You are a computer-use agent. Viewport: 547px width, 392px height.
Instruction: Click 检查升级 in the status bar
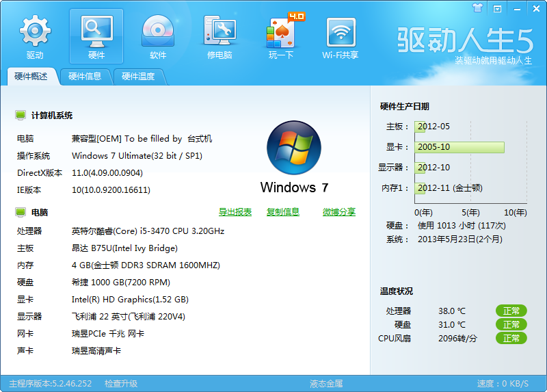(121, 384)
